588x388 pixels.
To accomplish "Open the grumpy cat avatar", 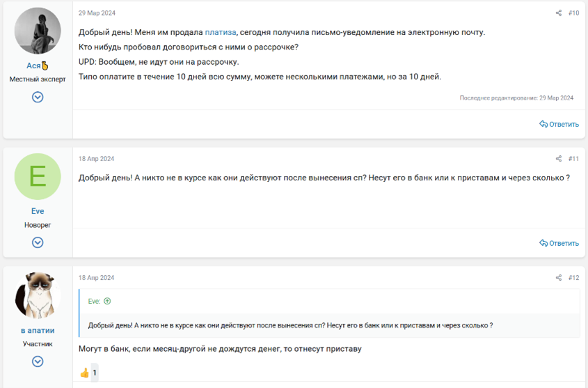I will pyautogui.click(x=38, y=295).
